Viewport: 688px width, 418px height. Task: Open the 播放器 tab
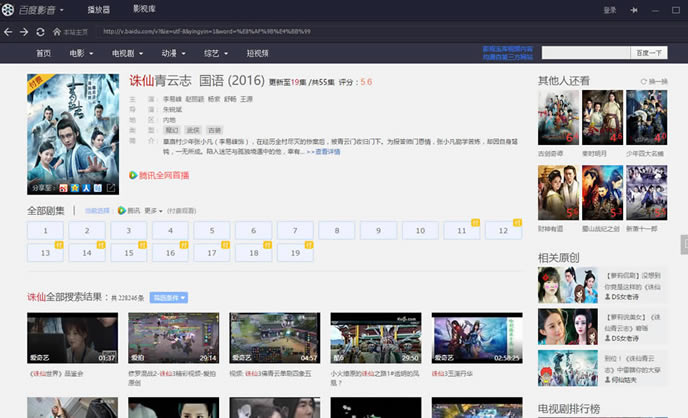click(x=99, y=9)
